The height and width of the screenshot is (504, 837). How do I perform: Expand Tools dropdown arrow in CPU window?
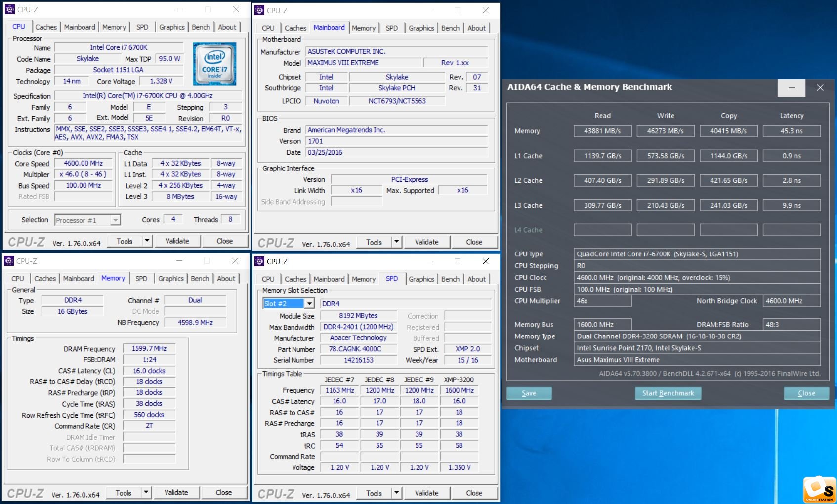(147, 241)
